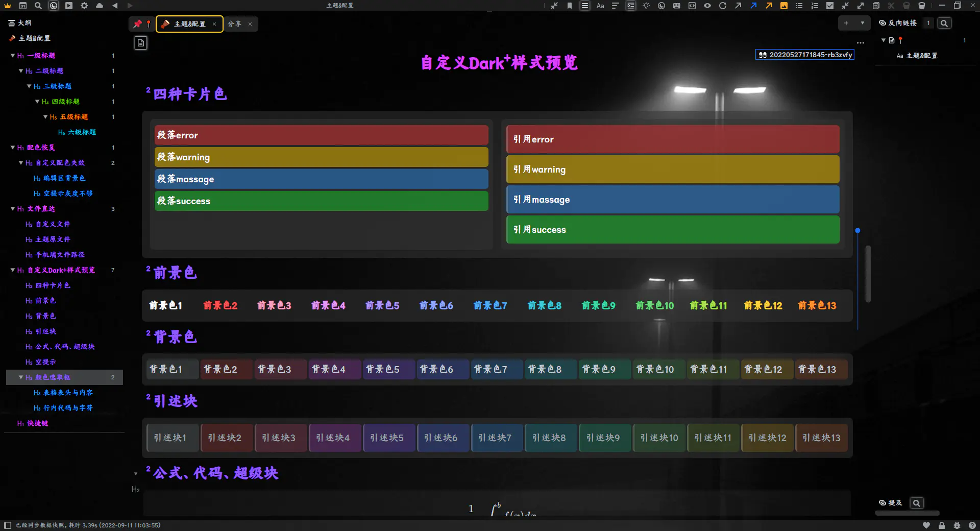This screenshot has width=980, height=531.
Task: Click the heart icon in status bar
Action: coord(926,525)
